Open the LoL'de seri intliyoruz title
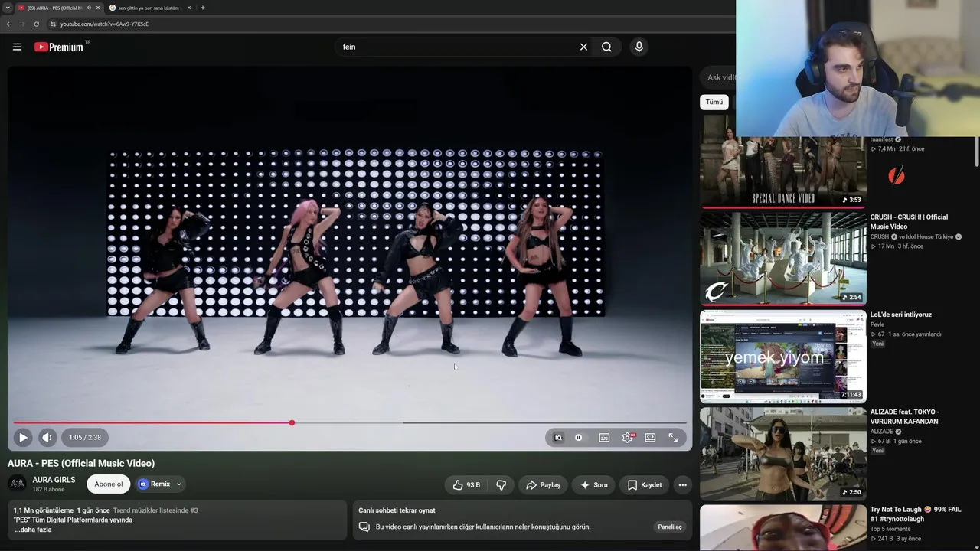 [900, 315]
